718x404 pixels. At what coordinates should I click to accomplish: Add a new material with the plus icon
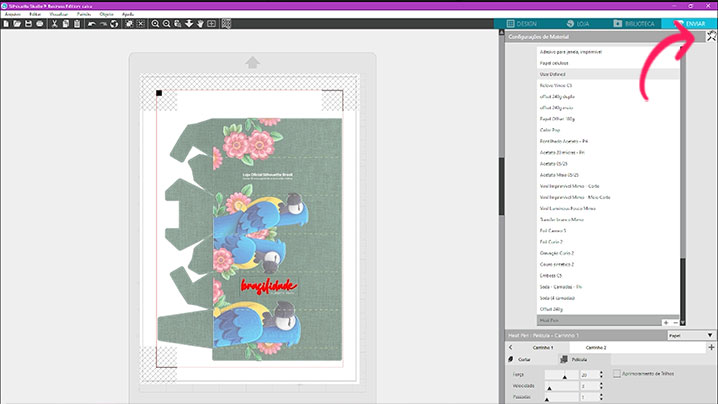point(666,322)
